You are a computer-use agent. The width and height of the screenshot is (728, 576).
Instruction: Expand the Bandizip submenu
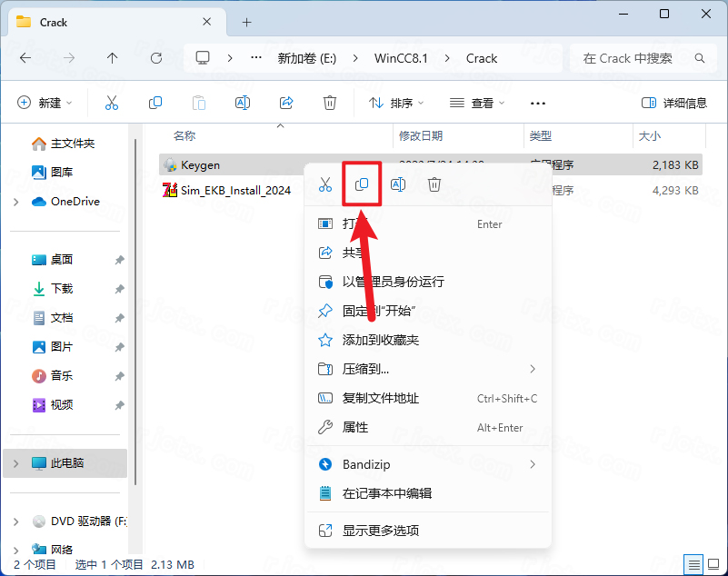pyautogui.click(x=532, y=464)
